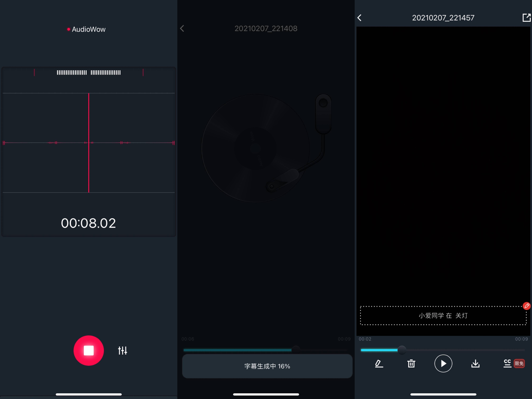Image resolution: width=532 pixels, height=399 pixels.
Task: Tap the 字幕生成中 16% status button
Action: pos(267,366)
